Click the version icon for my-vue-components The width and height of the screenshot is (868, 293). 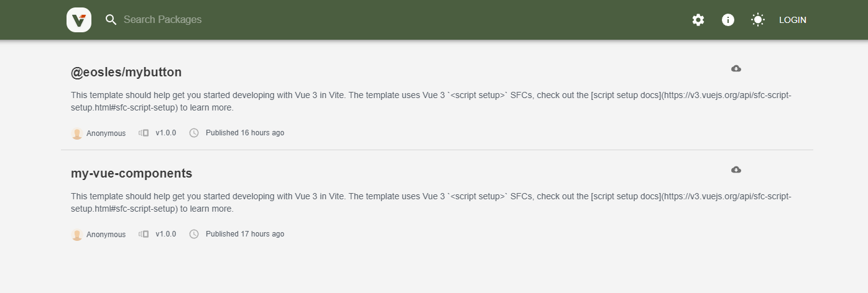[x=144, y=234]
